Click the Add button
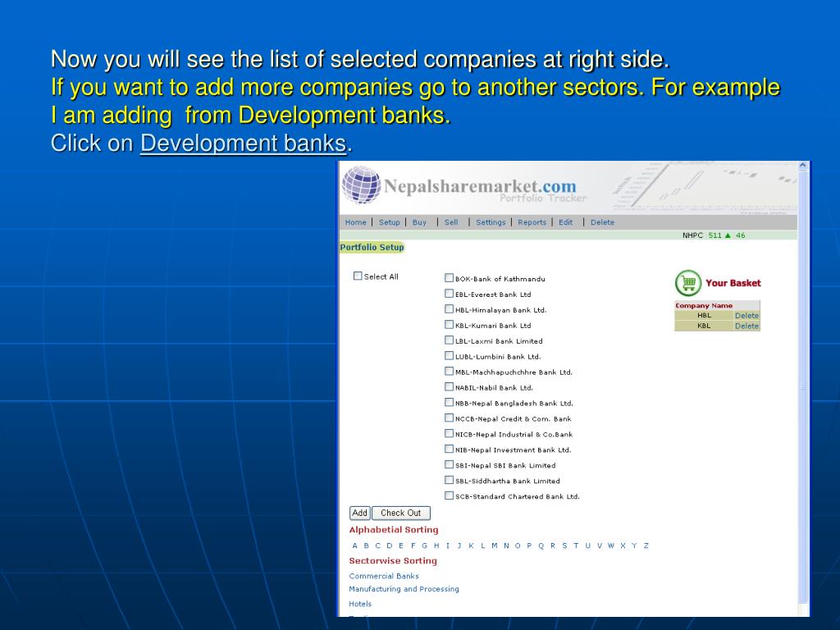 pyautogui.click(x=360, y=513)
